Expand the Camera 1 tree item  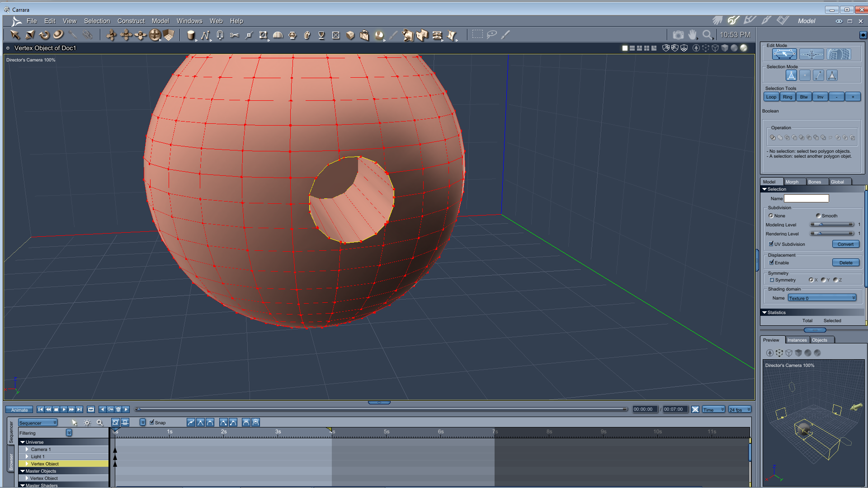point(27,449)
